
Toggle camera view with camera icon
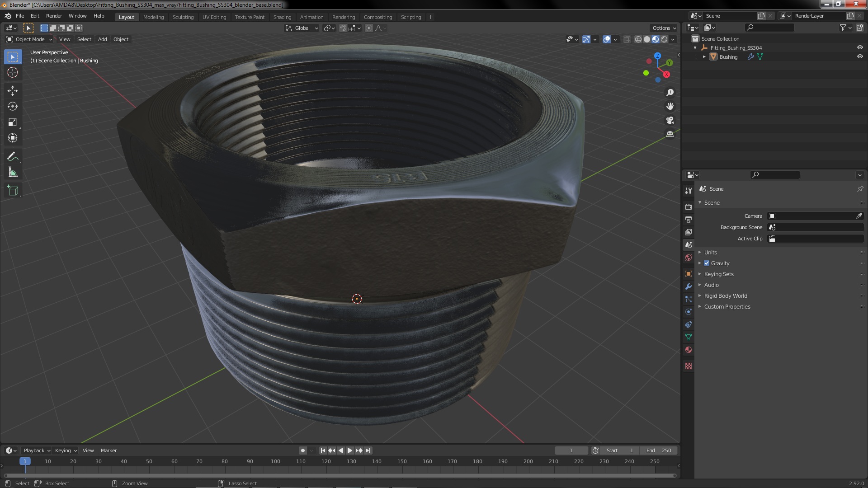pos(670,120)
